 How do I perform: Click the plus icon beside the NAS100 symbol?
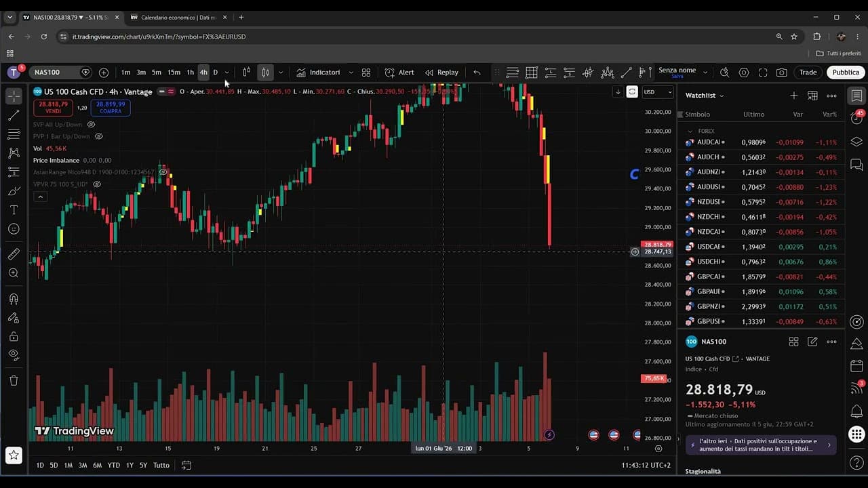pyautogui.click(x=104, y=73)
